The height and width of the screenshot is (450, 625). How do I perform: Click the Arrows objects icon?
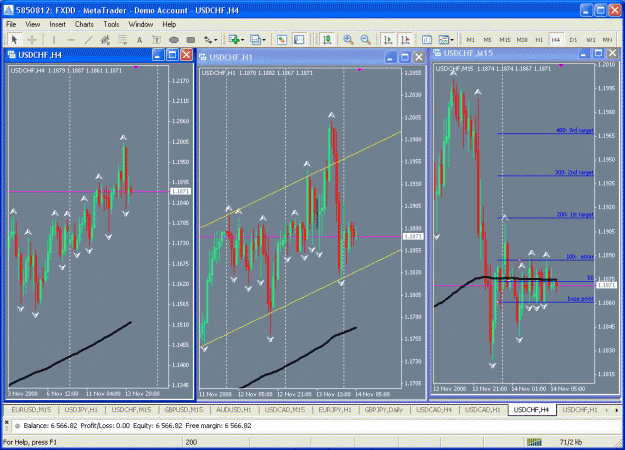[x=208, y=39]
